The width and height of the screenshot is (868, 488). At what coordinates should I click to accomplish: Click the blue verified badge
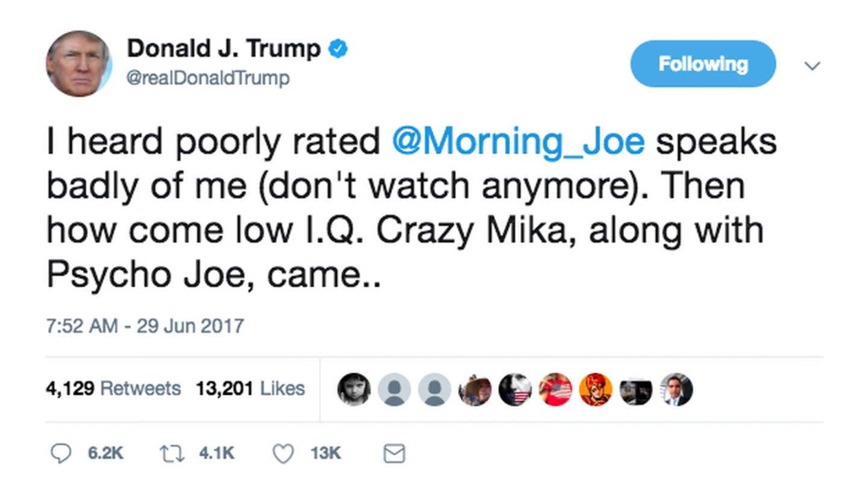coord(338,49)
